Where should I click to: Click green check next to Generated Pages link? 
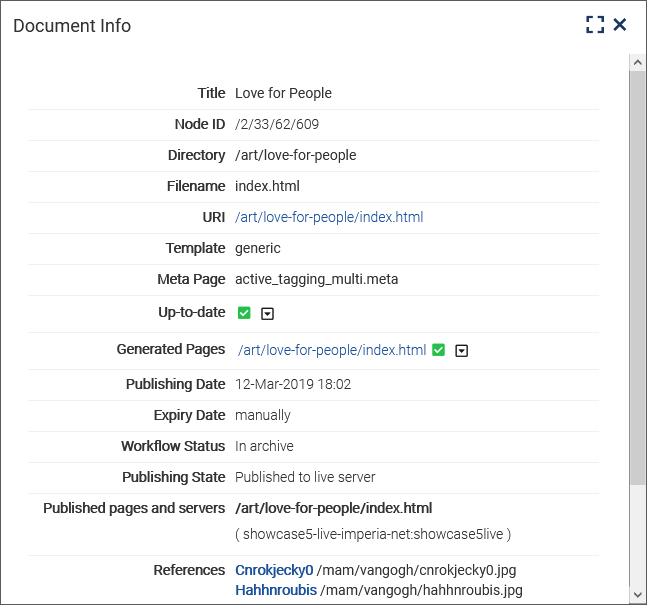(438, 350)
